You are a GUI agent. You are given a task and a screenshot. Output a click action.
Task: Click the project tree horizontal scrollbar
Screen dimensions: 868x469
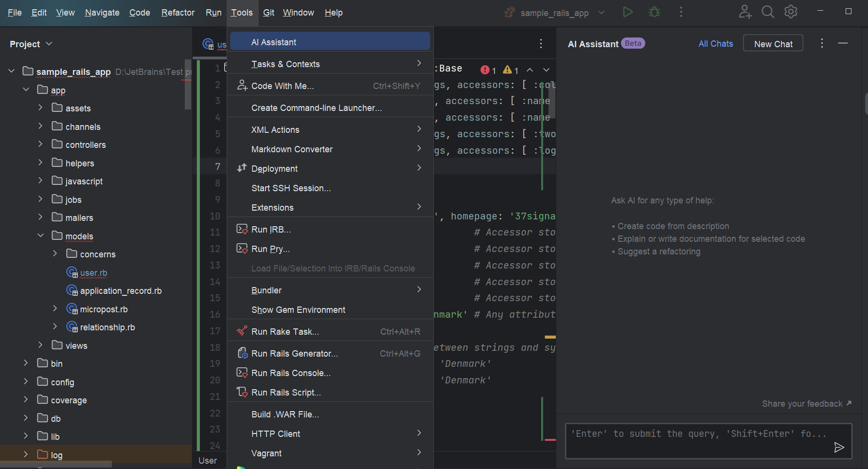(x=56, y=465)
